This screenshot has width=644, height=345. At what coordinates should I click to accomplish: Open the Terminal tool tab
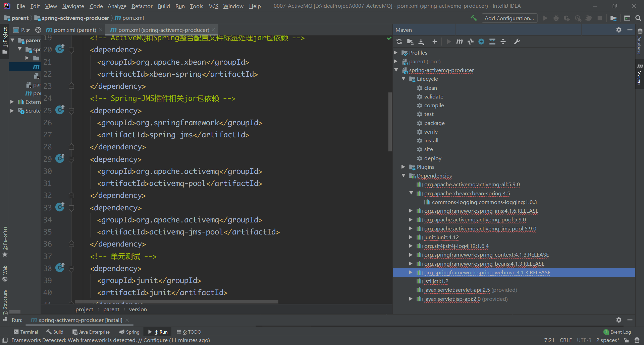(26, 332)
